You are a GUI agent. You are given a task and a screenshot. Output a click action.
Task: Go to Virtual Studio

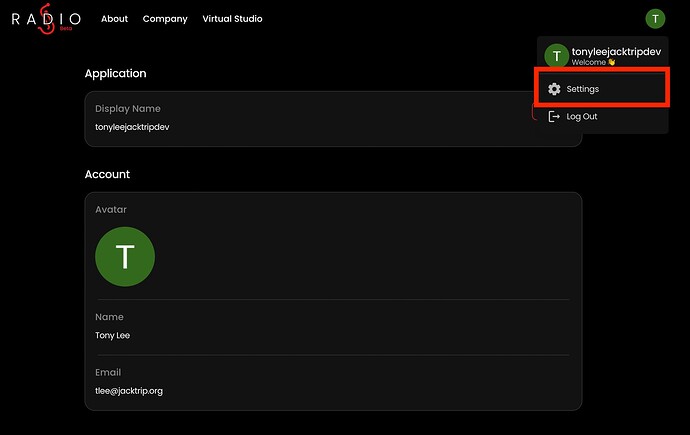[232, 19]
